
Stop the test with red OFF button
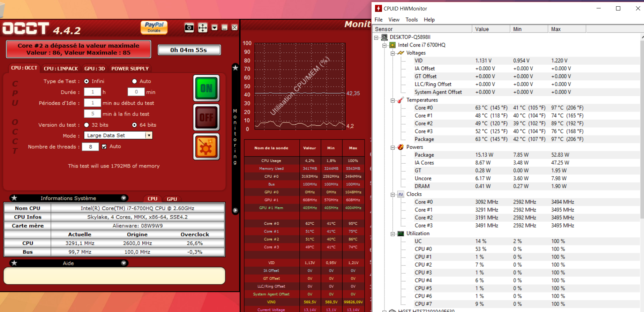point(207,117)
